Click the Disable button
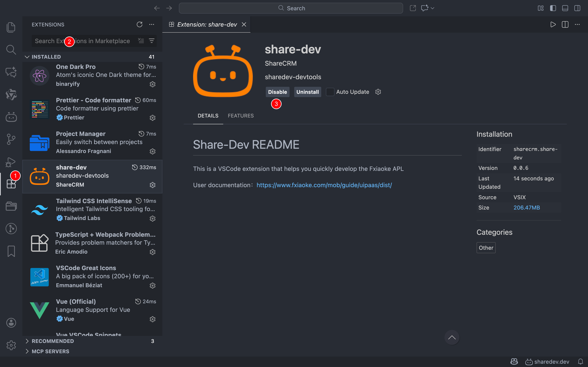The height and width of the screenshot is (367, 588). (x=277, y=92)
